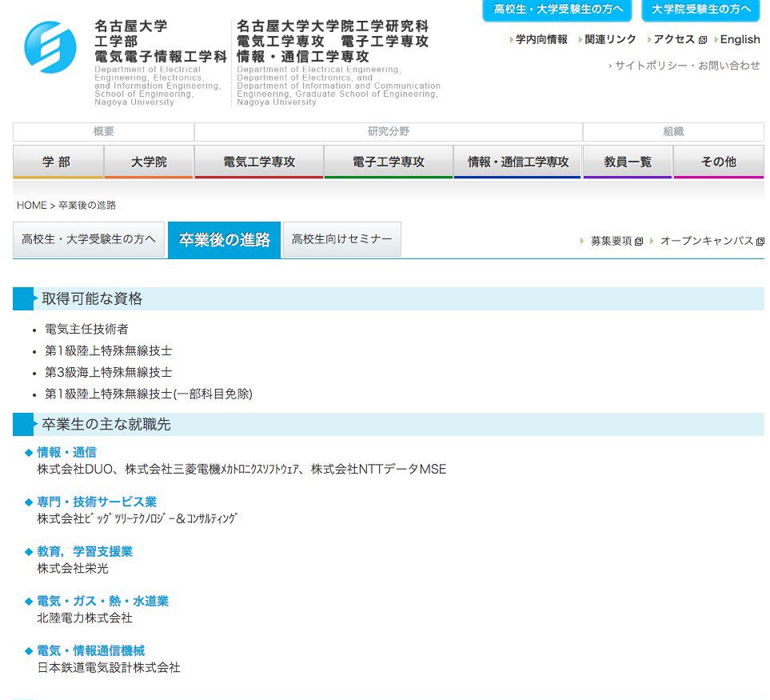The height and width of the screenshot is (700, 770).
Task: Switch to the 組織 tab
Action: [674, 132]
